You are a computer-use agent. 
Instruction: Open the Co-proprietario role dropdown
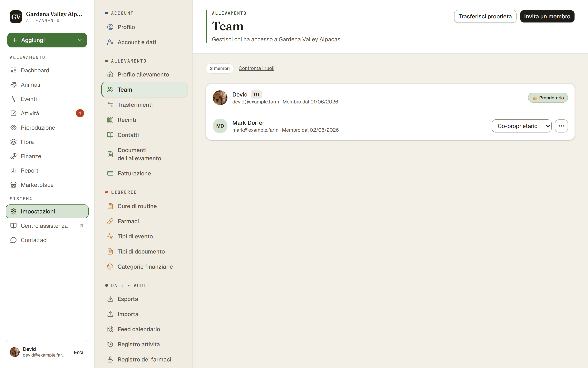521,126
